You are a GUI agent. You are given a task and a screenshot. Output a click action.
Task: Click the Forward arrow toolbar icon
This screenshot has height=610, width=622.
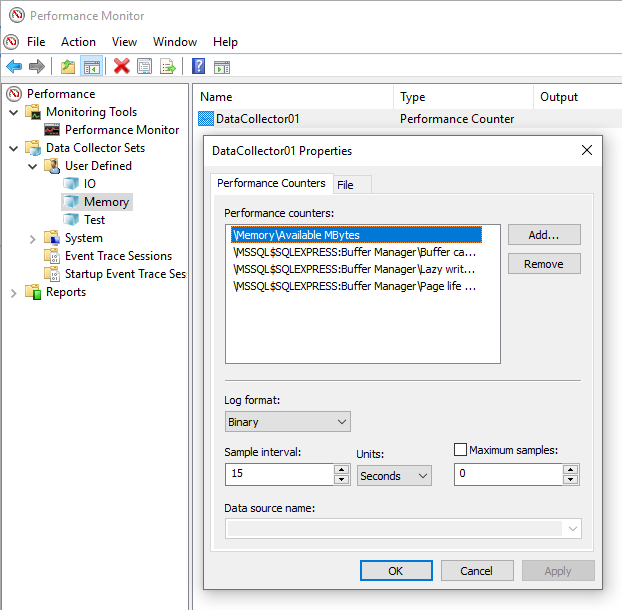pyautogui.click(x=37, y=66)
